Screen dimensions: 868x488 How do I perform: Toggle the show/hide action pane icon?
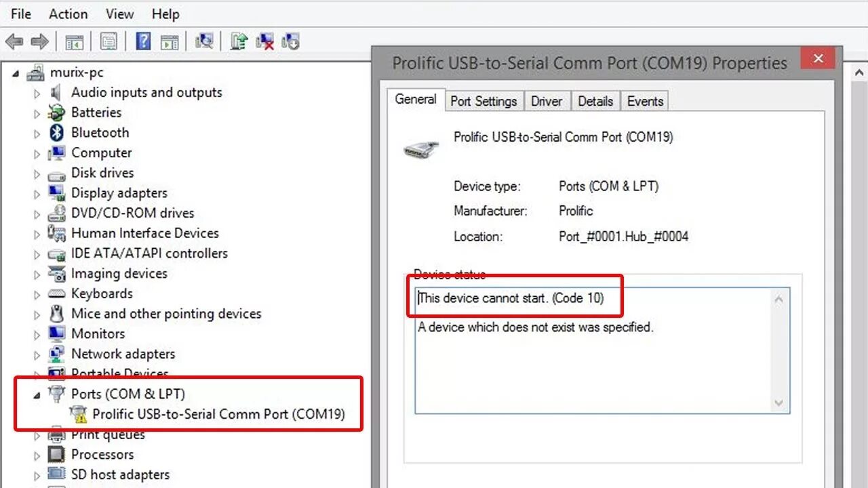170,42
